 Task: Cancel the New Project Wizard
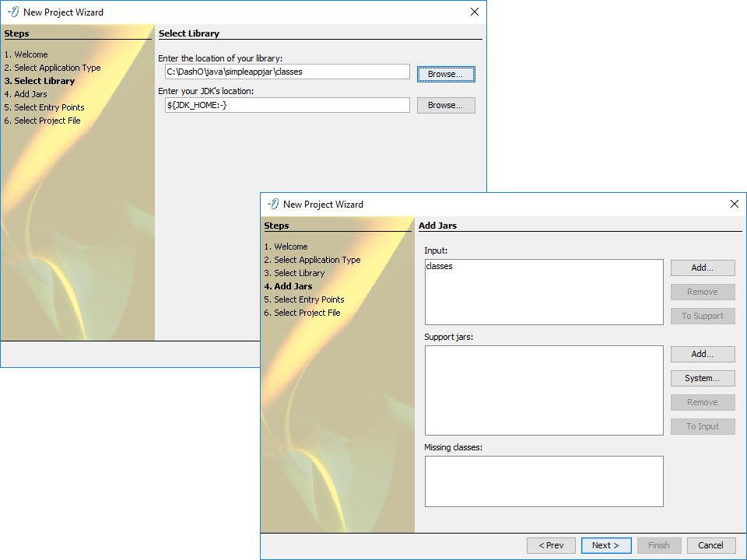pos(710,545)
